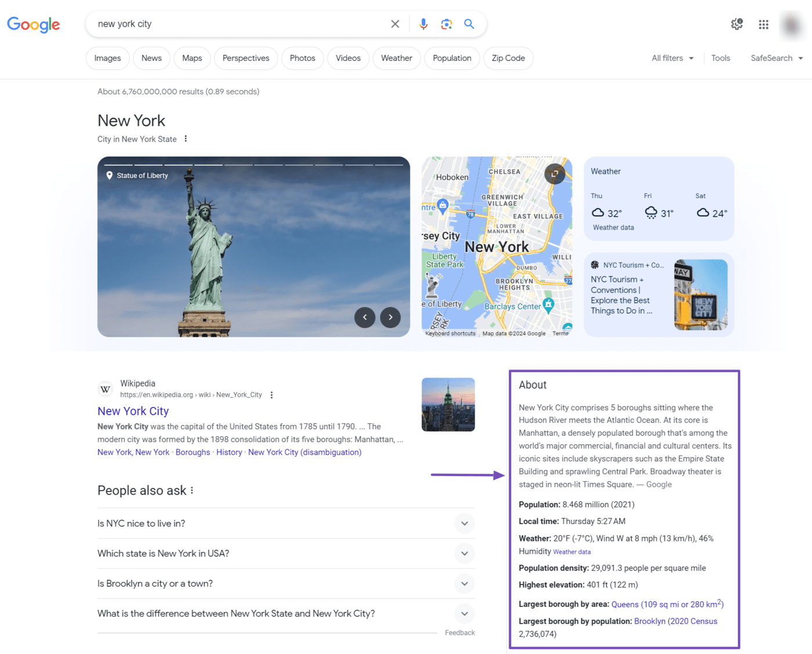Image resolution: width=812 pixels, height=654 pixels.
Task: Open the Wikipedia skyline thumbnail
Action: click(x=448, y=405)
